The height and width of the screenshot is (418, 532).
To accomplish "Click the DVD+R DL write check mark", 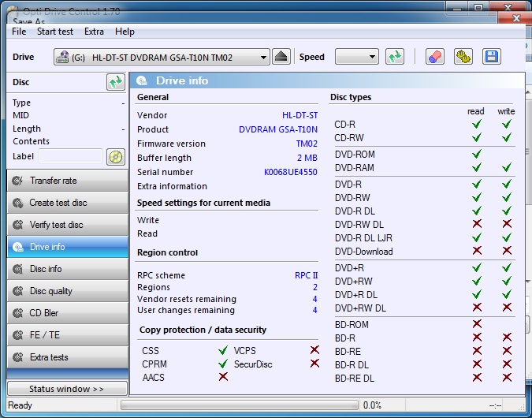I will coord(507,294).
